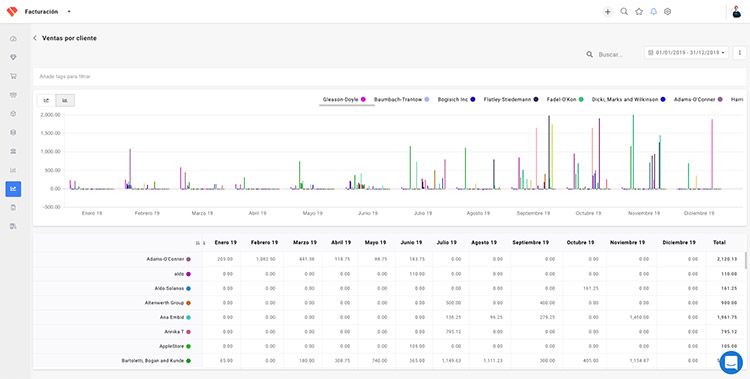Image resolution: width=750 pixels, height=379 pixels.
Task: Sort table by Marzo 19 column
Action: (305, 243)
